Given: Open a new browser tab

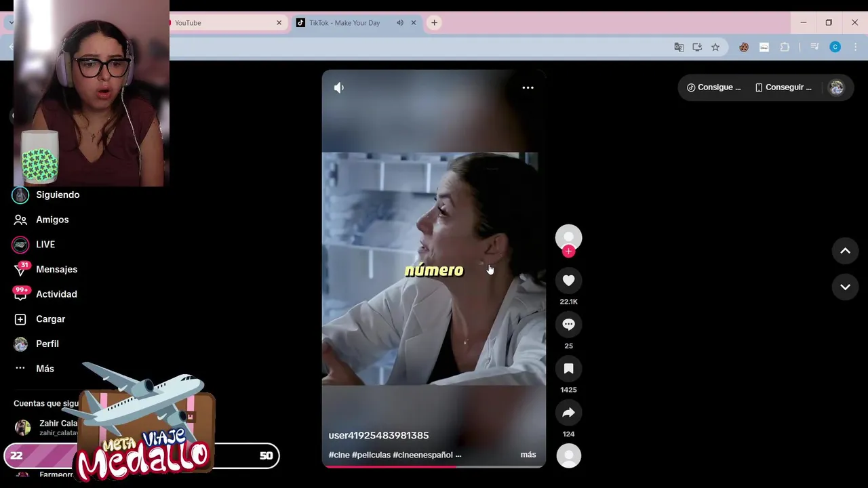Looking at the screenshot, I should [x=434, y=23].
